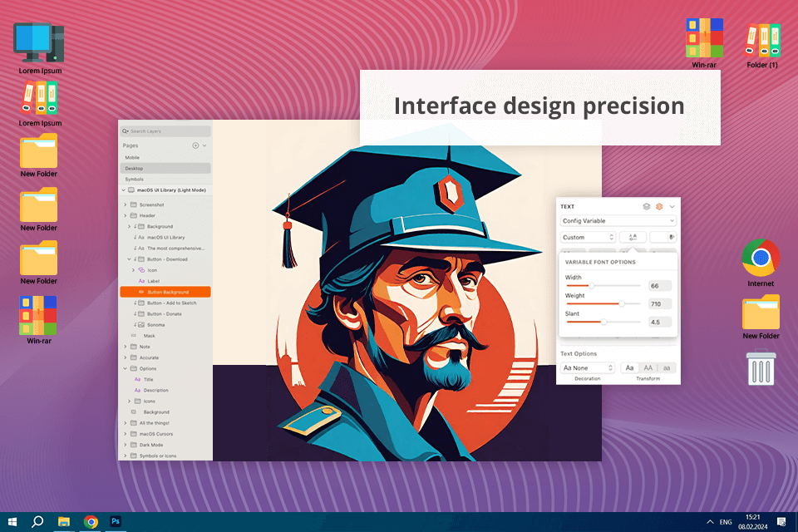
Task: Open the Folder (1) desktop icon
Action: coord(762,40)
